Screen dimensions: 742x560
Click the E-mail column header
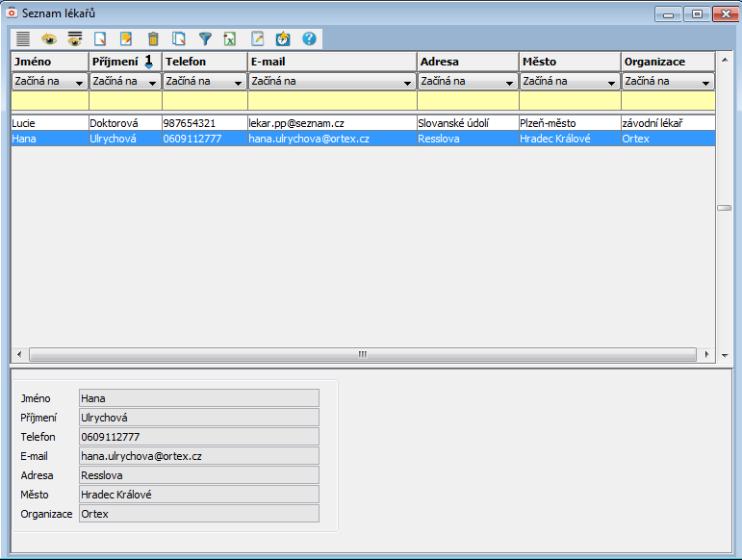332,62
